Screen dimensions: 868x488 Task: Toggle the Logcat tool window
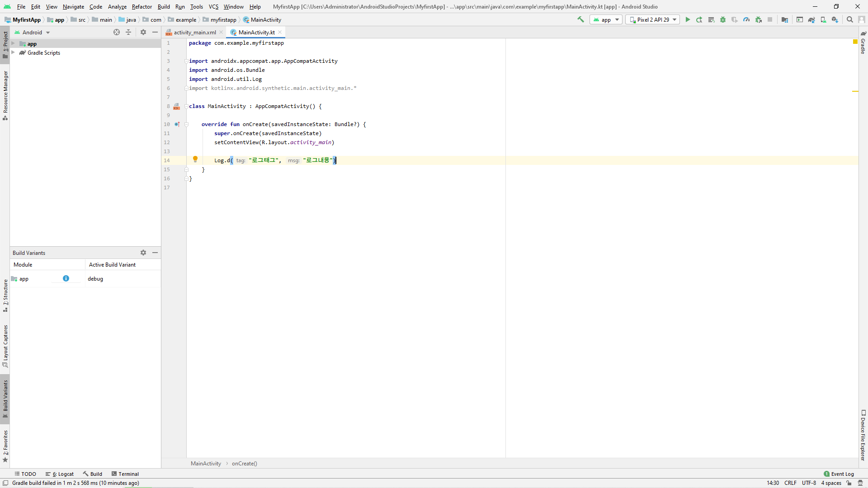(x=60, y=474)
